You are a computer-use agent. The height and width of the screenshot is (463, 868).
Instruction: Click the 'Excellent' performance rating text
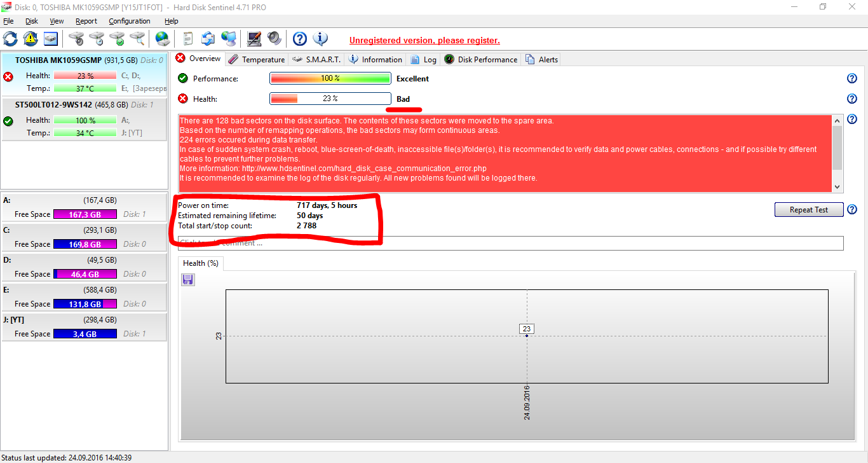[x=413, y=79]
